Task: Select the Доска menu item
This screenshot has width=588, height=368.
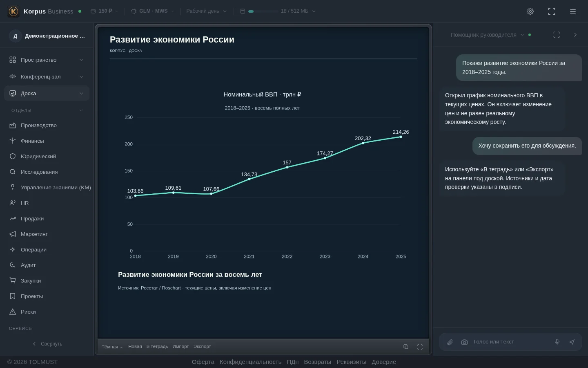Action: (47, 94)
